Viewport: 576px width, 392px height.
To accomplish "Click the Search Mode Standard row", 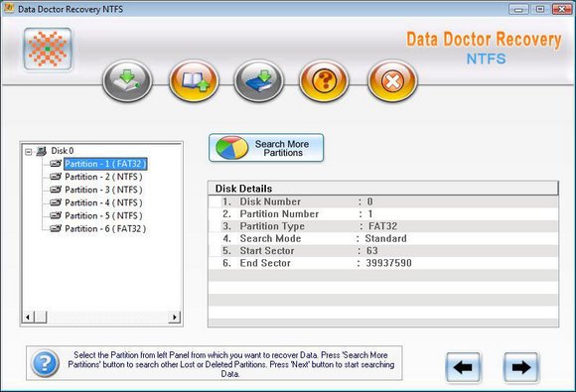I will tap(383, 238).
